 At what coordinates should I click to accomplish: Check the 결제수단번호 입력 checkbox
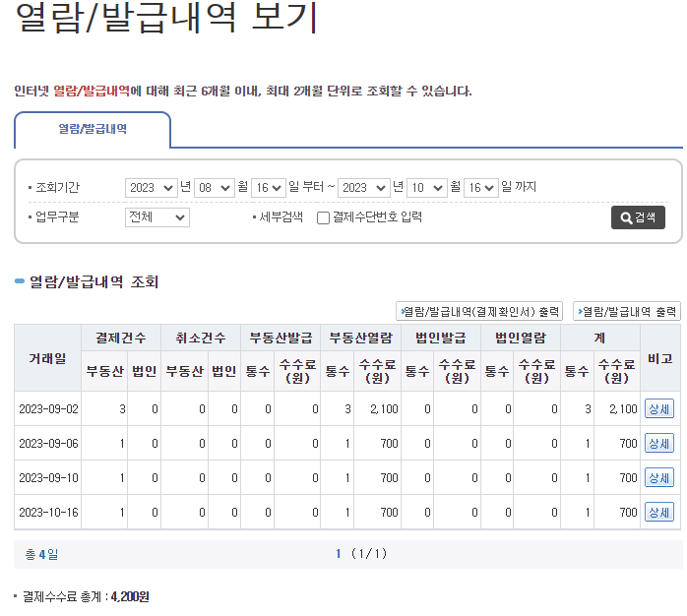click(323, 217)
